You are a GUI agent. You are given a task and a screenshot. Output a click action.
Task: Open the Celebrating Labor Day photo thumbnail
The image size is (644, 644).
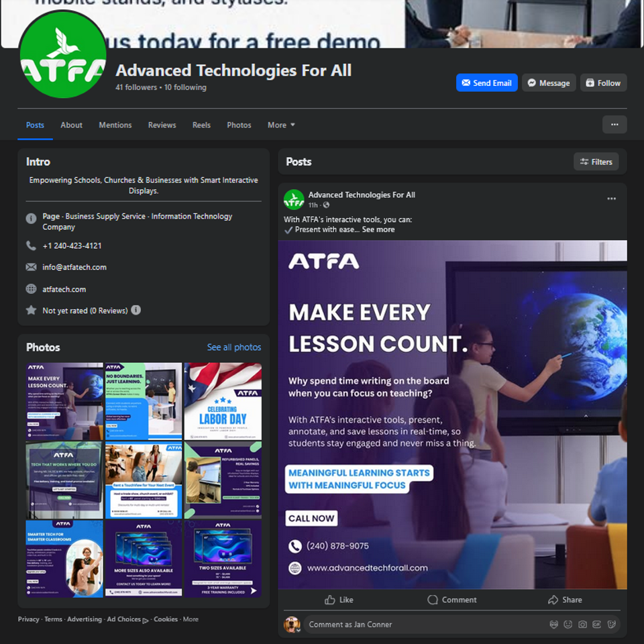point(223,401)
